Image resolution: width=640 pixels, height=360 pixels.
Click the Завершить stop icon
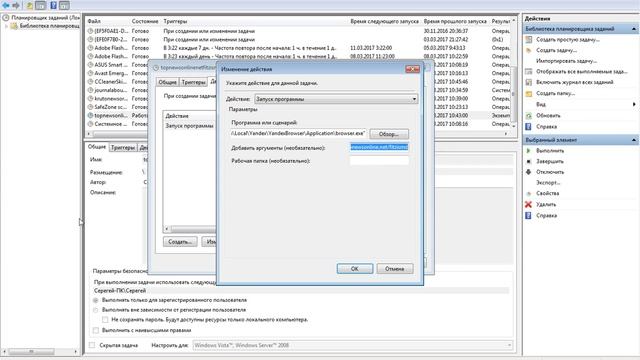click(x=529, y=161)
